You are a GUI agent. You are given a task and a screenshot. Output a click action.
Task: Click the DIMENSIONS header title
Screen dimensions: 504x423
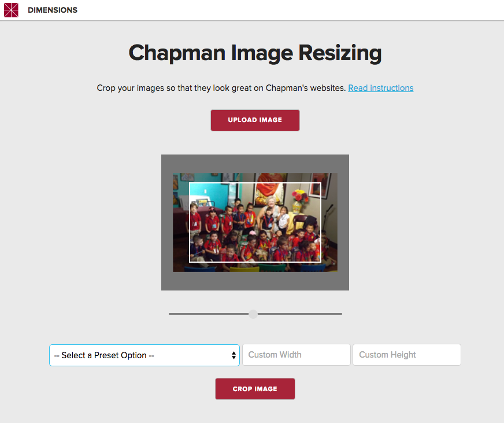pyautogui.click(x=53, y=10)
